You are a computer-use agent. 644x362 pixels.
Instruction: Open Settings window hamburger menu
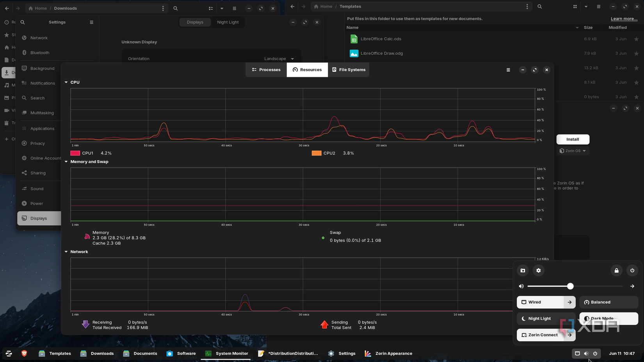coord(92,22)
